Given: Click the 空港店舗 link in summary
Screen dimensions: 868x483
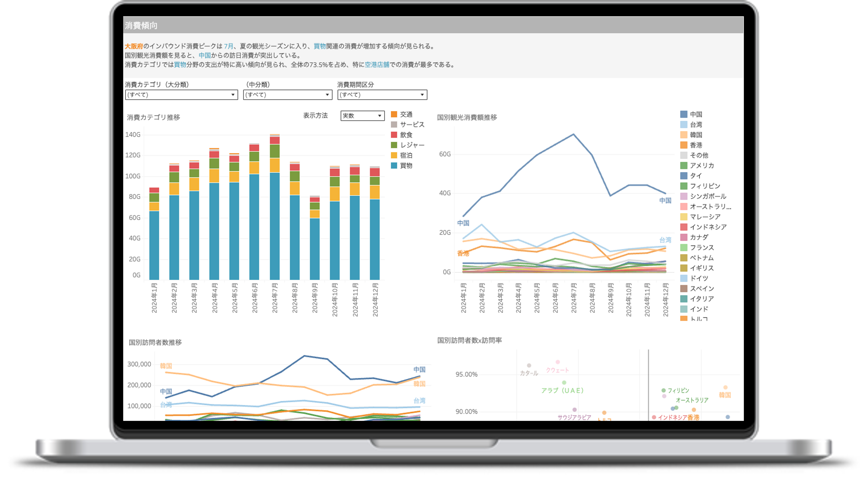Looking at the screenshot, I should click(x=377, y=65).
